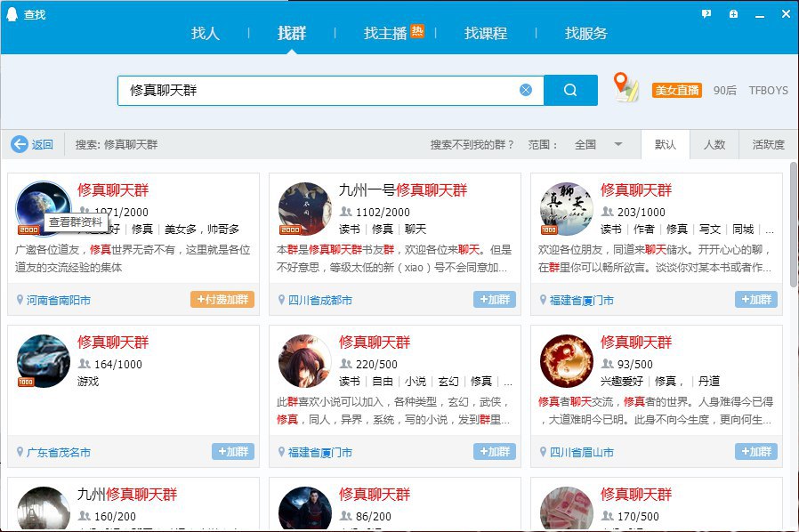Clear the search box text

tap(526, 90)
